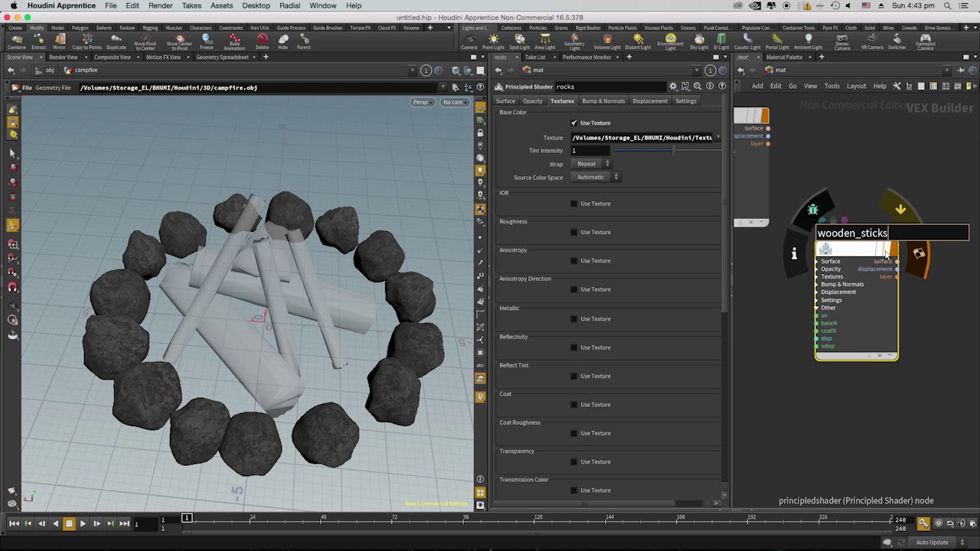Image resolution: width=980 pixels, height=551 pixels.
Task: Enable Reflect Tint Use Texture checkbox
Action: pyautogui.click(x=574, y=376)
